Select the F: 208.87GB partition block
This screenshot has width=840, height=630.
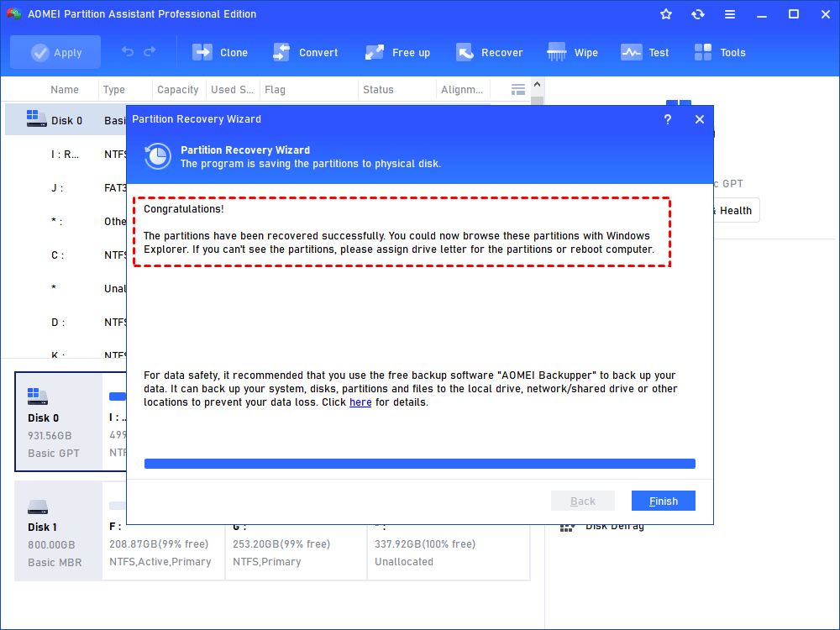164,552
